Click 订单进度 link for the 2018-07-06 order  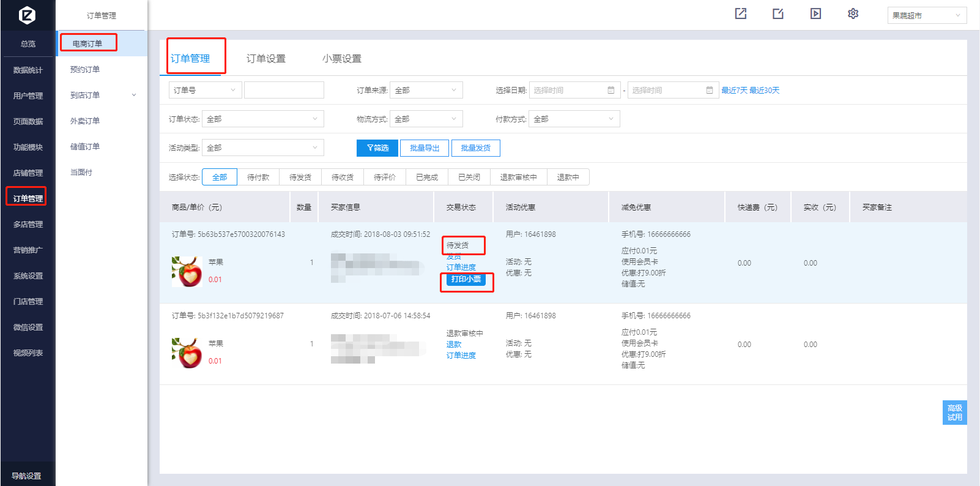461,355
